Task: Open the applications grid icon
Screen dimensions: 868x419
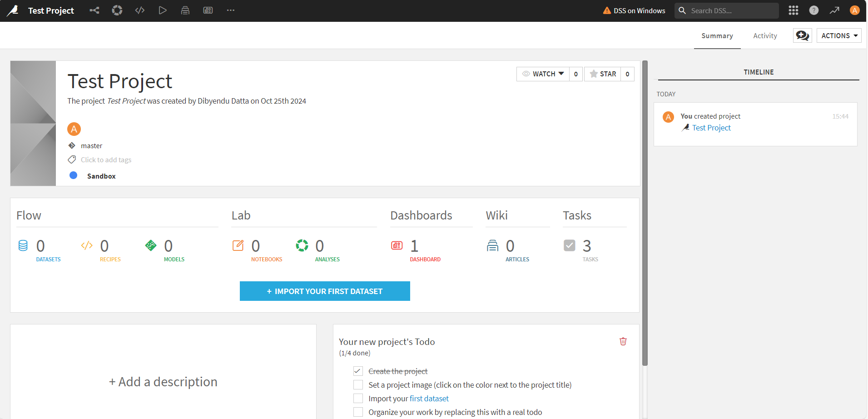Action: [793, 10]
